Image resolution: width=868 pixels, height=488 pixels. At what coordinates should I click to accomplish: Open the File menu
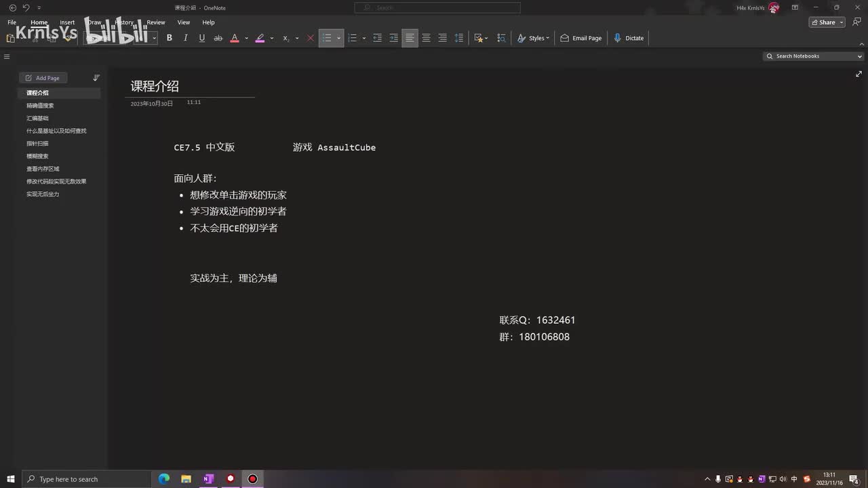click(x=12, y=22)
